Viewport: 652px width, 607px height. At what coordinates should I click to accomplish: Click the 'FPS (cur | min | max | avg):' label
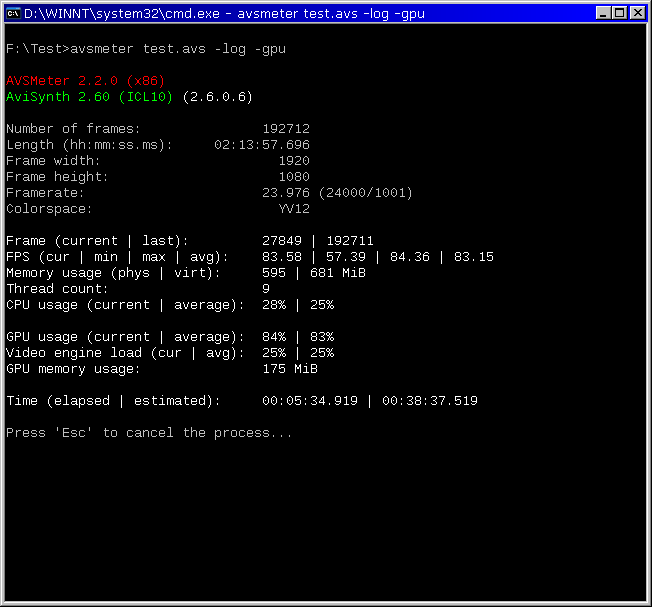coord(118,257)
